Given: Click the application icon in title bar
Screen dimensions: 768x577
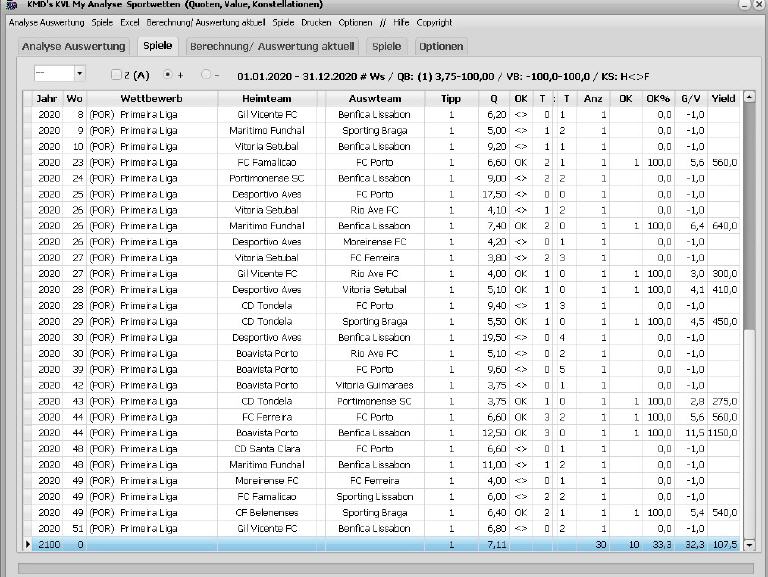Looking at the screenshot, I should click(x=11, y=5).
